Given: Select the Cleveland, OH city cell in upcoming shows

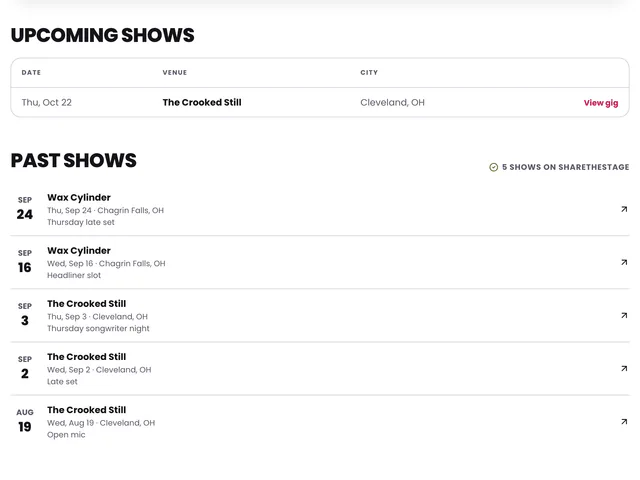Looking at the screenshot, I should coord(392,102).
